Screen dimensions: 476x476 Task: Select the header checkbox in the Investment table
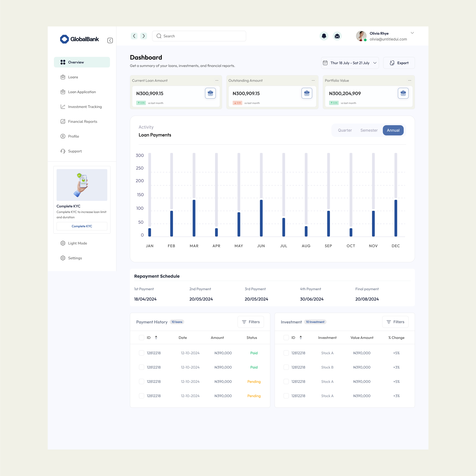[286, 337]
